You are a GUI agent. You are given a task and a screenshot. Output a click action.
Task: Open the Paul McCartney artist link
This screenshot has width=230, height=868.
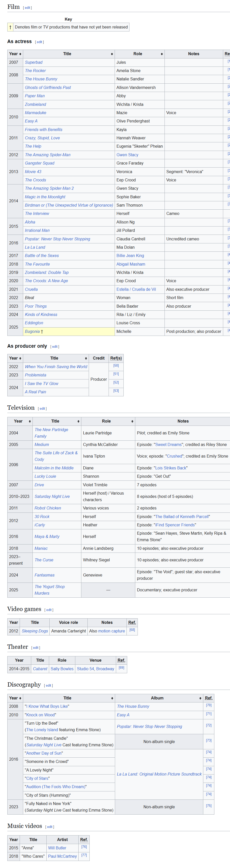click(x=62, y=856)
